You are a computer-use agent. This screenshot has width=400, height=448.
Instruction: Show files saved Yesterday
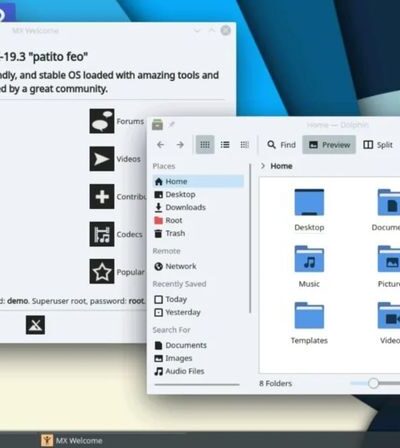click(177, 312)
